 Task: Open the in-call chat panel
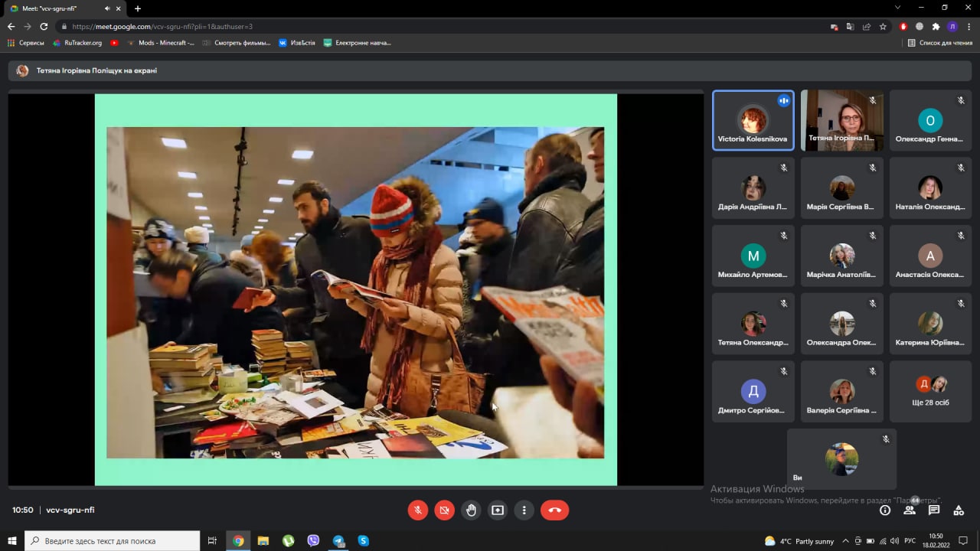[x=934, y=510]
